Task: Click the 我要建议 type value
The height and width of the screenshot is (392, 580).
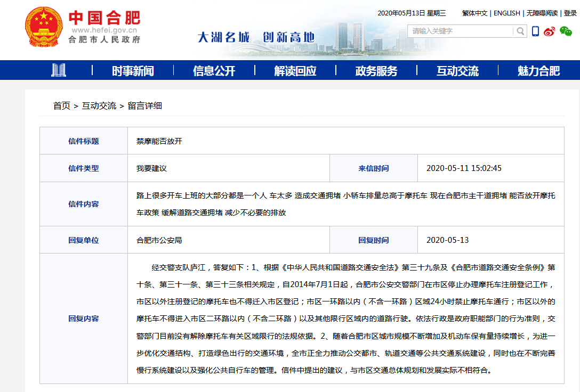Action: point(151,168)
